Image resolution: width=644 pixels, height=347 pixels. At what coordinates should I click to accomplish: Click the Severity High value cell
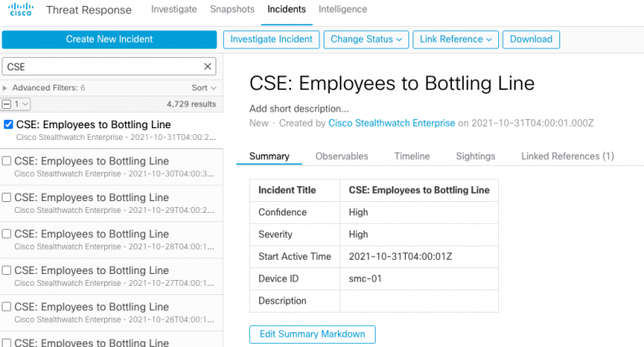click(x=419, y=235)
